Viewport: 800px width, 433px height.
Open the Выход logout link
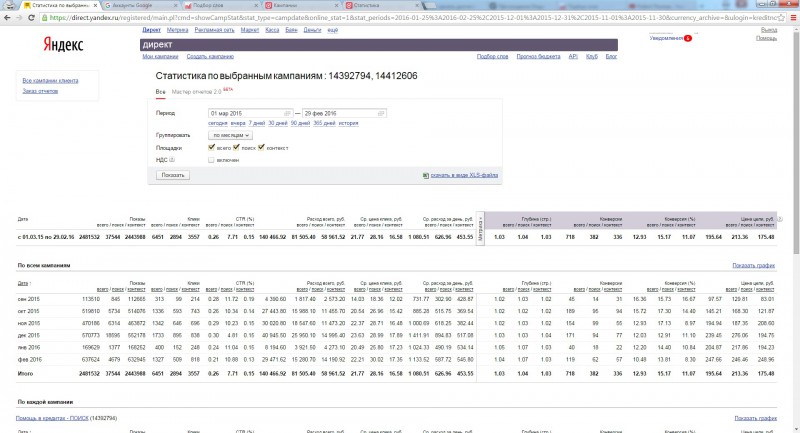click(x=769, y=30)
